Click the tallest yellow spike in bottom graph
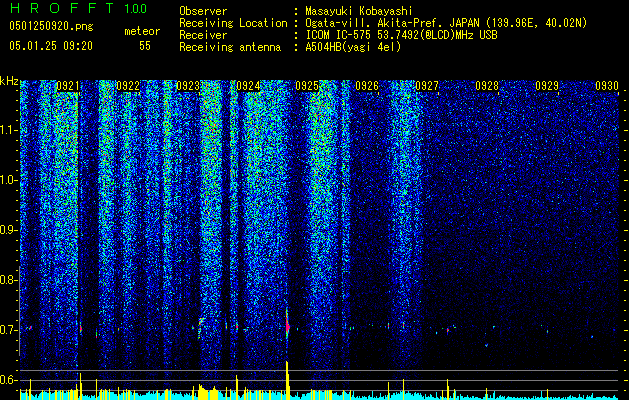629x400 pixels. pos(287,380)
